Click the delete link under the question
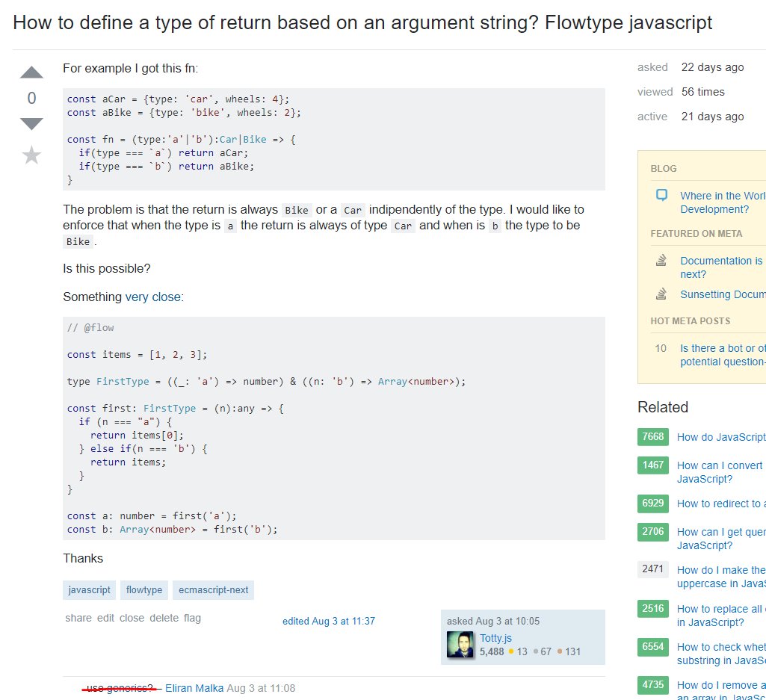Screen dimensions: 766x700 coord(164,618)
